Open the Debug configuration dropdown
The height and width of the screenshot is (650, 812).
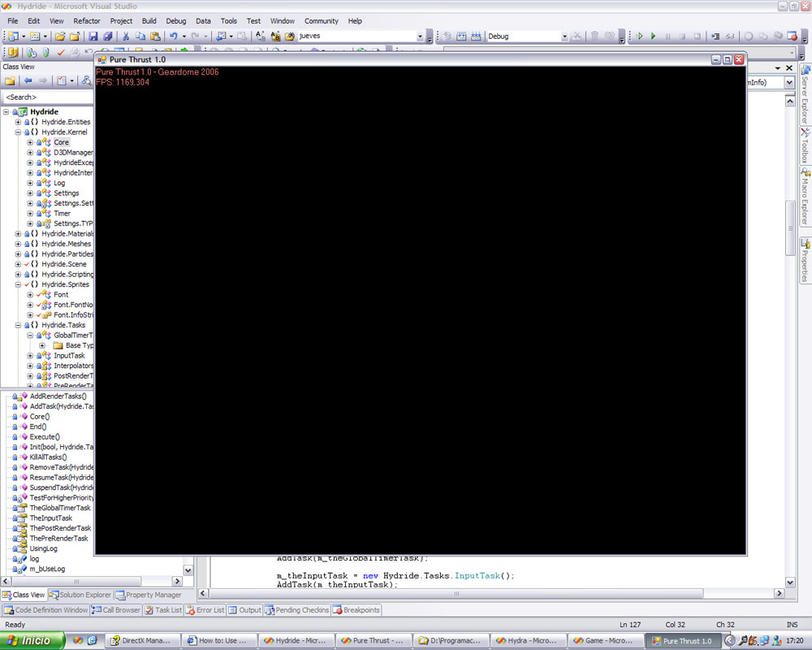[564, 37]
